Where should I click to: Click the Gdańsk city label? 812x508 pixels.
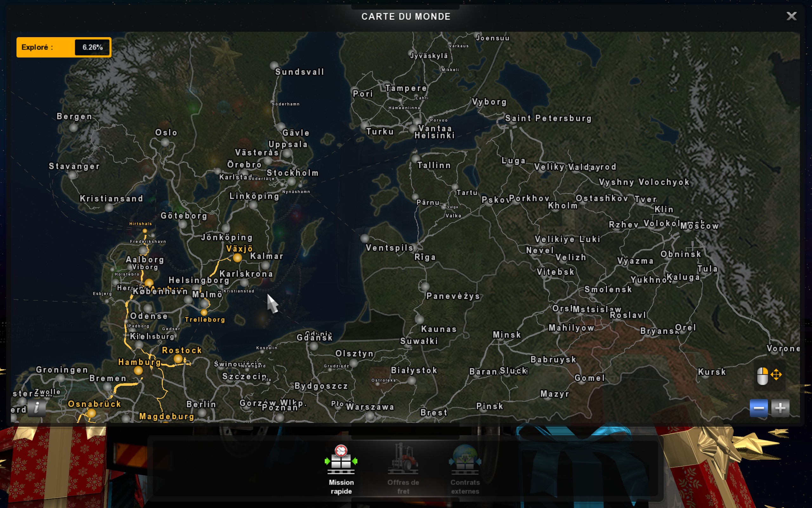[314, 338]
